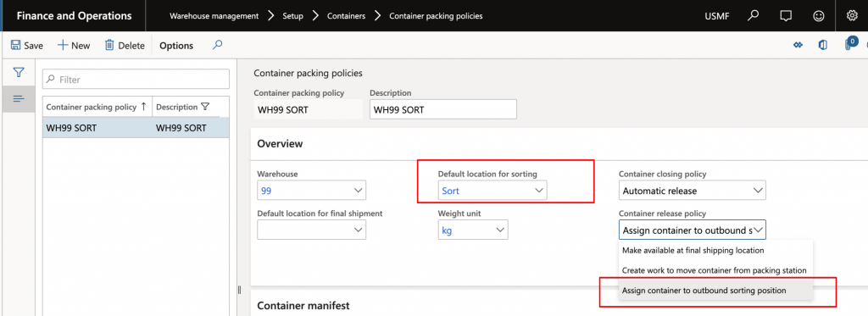The image size is (868, 316).
Task: Open the Weight unit kg dropdown
Action: pos(473,230)
